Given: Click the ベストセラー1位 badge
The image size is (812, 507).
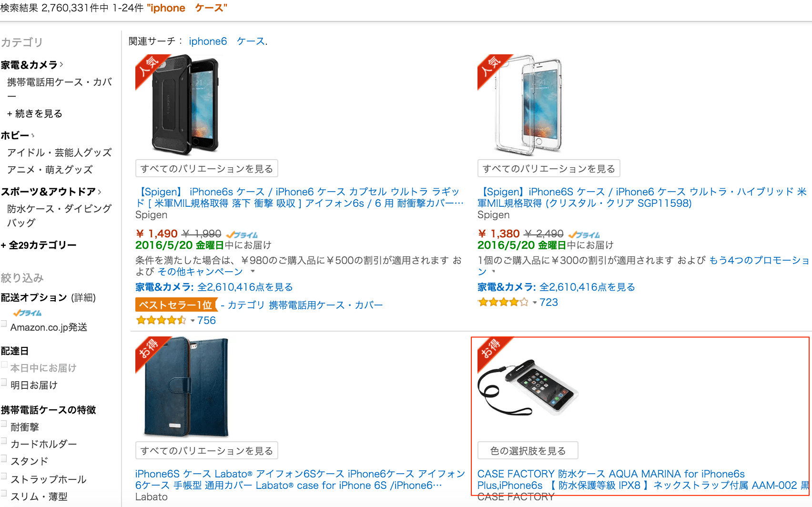Looking at the screenshot, I should click(176, 305).
